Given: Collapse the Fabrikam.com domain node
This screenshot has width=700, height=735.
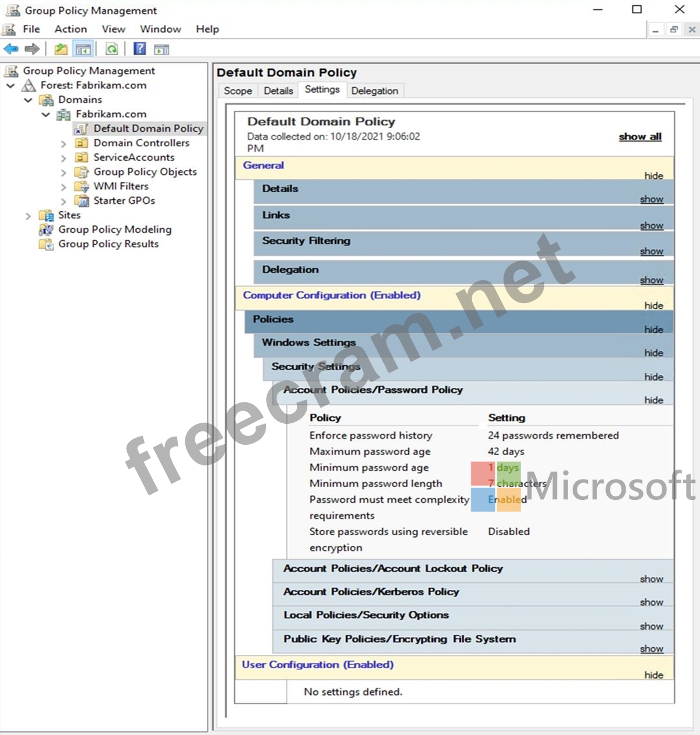Looking at the screenshot, I should click(x=45, y=114).
